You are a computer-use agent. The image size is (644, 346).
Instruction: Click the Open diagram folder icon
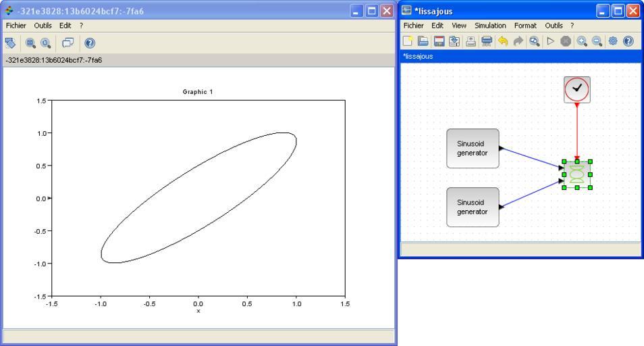423,42
